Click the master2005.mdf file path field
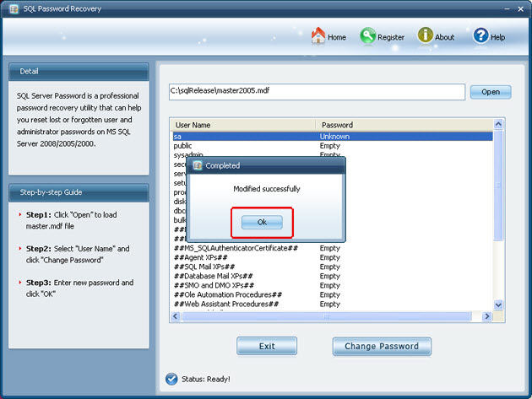This screenshot has width=532, height=399. [317, 92]
